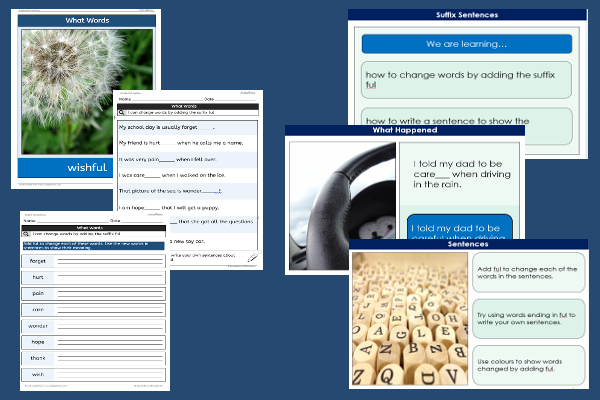Click the 'Suffix Sentences' slide title

click(x=467, y=15)
